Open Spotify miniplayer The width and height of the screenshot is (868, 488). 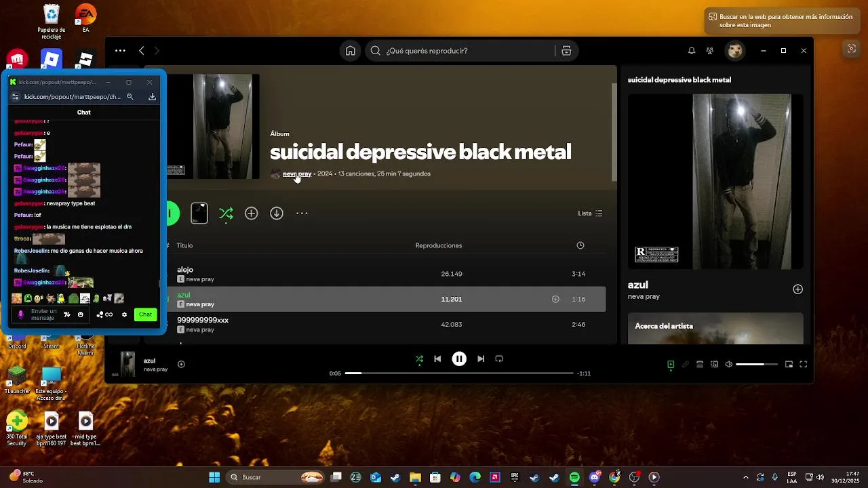point(789,365)
